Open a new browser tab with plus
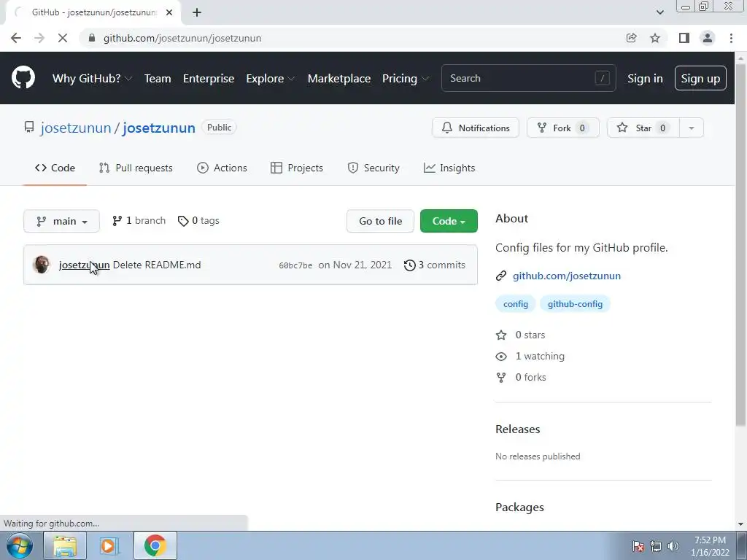 [x=197, y=12]
